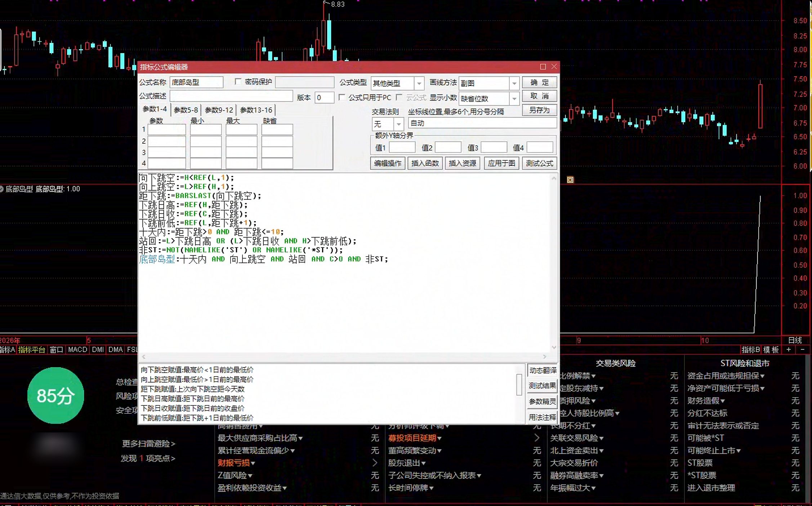Toggle the 密码保护 checkbox
Viewport: 812px width, 506px height.
(238, 81)
